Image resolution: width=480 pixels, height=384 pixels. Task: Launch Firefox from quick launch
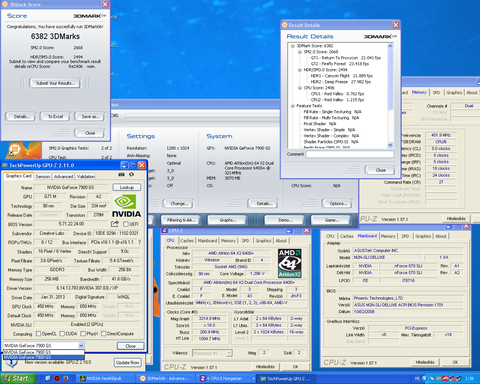point(66,378)
